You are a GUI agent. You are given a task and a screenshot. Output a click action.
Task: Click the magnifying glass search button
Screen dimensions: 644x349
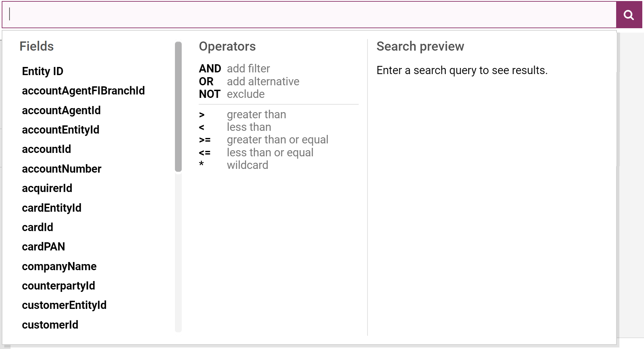629,15
